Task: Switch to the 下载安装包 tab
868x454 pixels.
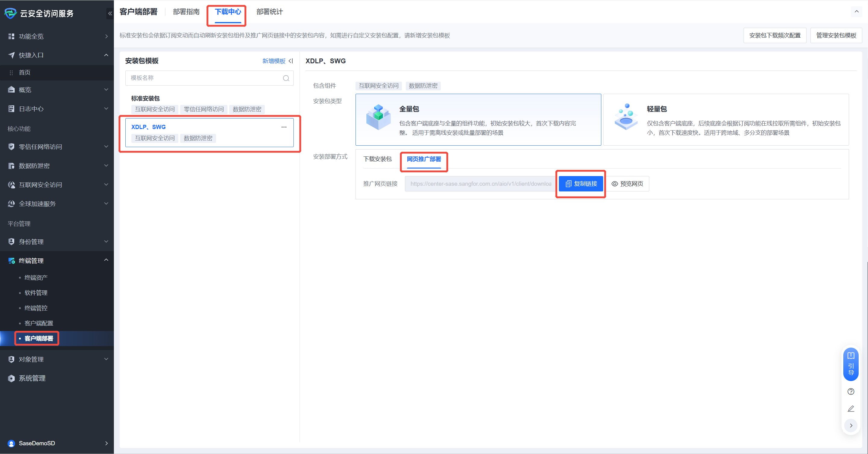Action: coord(378,159)
